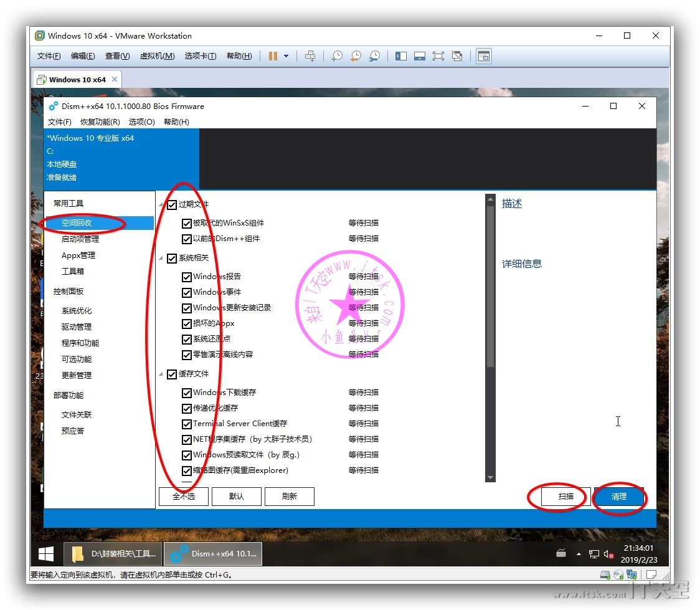Select the *Windows 10 专业版 x64 image tile

click(121, 158)
